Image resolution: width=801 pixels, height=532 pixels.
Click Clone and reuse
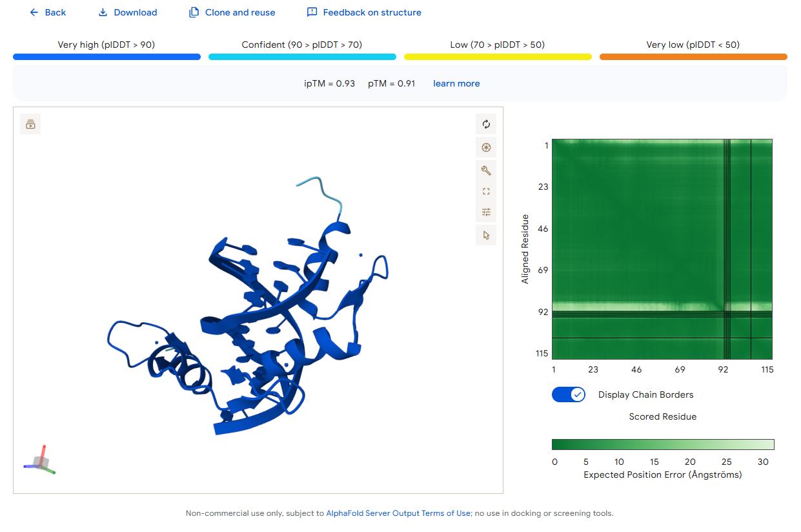[232, 12]
